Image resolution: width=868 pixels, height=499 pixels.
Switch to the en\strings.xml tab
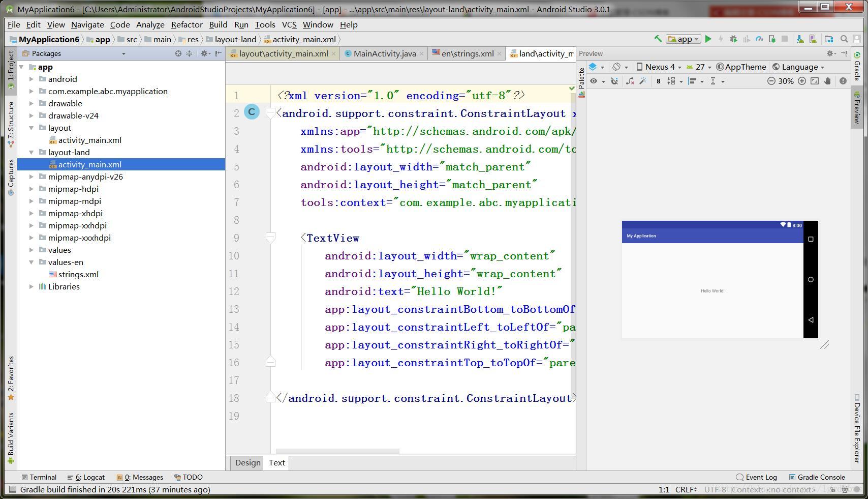[467, 53]
